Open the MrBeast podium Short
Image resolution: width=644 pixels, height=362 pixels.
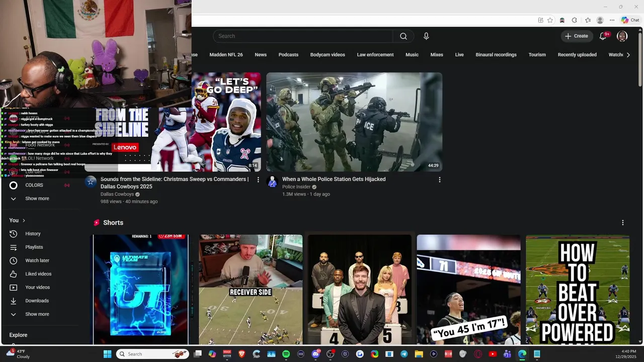click(360, 289)
